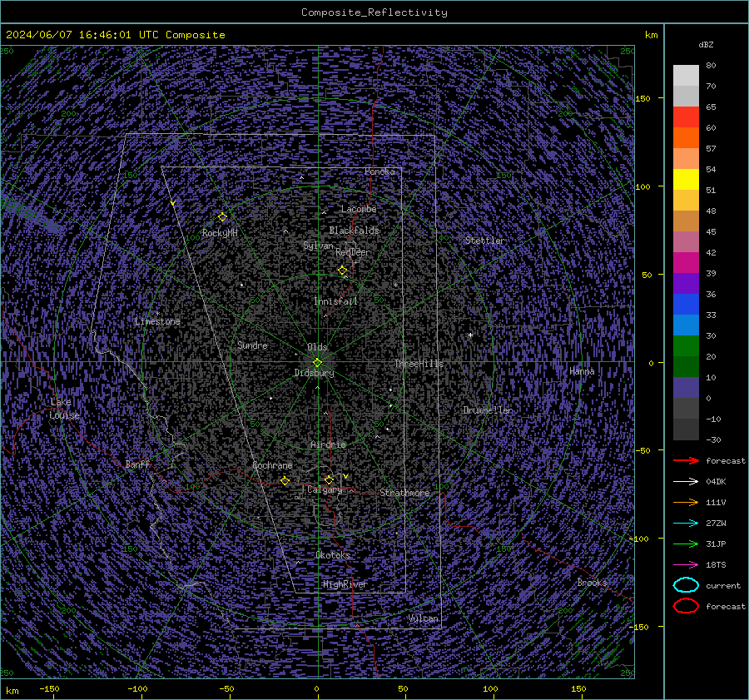Select the light blue 33 dBZ swatch

click(x=686, y=325)
